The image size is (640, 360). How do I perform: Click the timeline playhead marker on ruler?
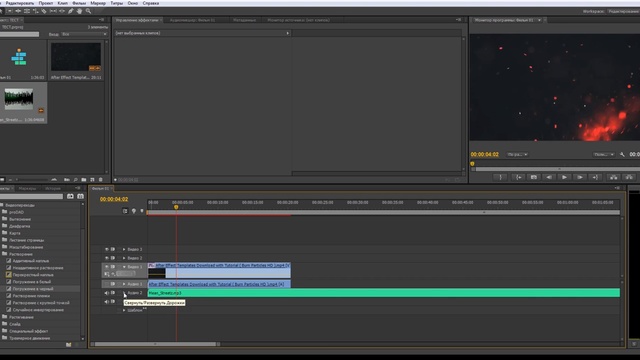tap(176, 207)
